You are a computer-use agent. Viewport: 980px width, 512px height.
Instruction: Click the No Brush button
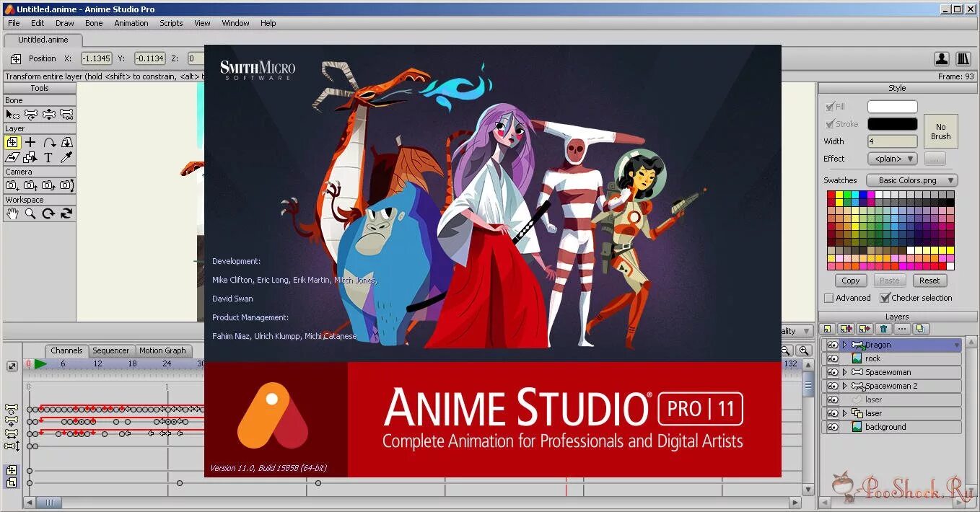(x=940, y=131)
